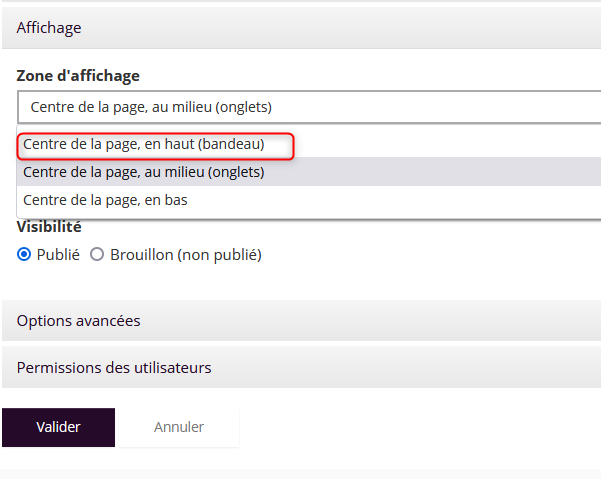The width and height of the screenshot is (601, 479).
Task: Collapse the Affichage section header
Action: click(x=300, y=28)
